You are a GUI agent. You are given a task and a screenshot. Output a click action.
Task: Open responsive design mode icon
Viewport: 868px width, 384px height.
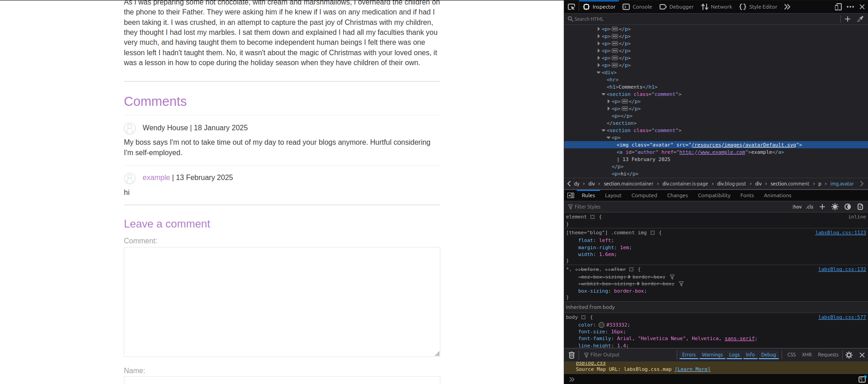pyautogui.click(x=838, y=7)
